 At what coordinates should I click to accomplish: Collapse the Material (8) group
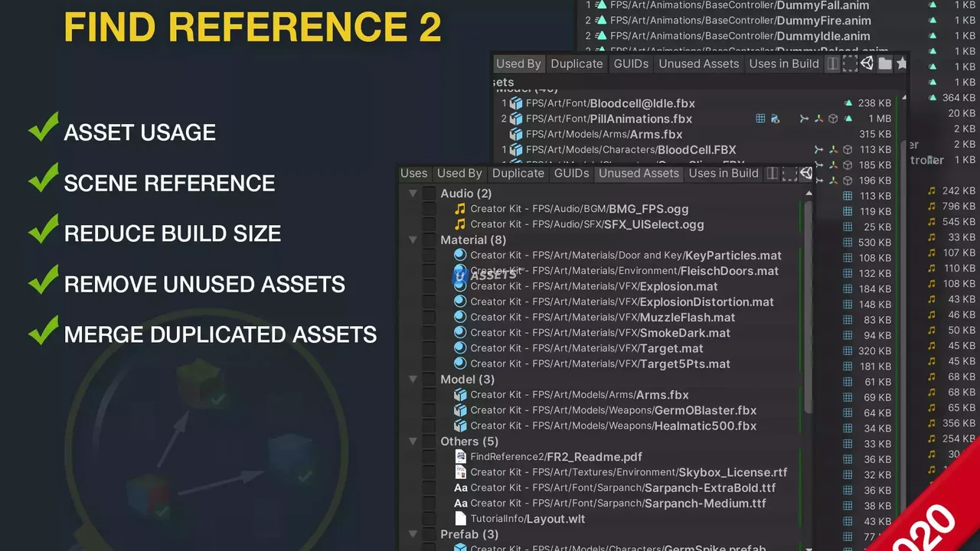coord(413,240)
